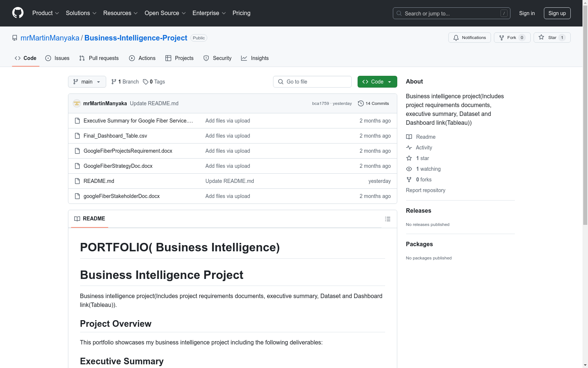This screenshot has height=368, width=588.
Task: Click the Report repository link
Action: click(x=426, y=190)
